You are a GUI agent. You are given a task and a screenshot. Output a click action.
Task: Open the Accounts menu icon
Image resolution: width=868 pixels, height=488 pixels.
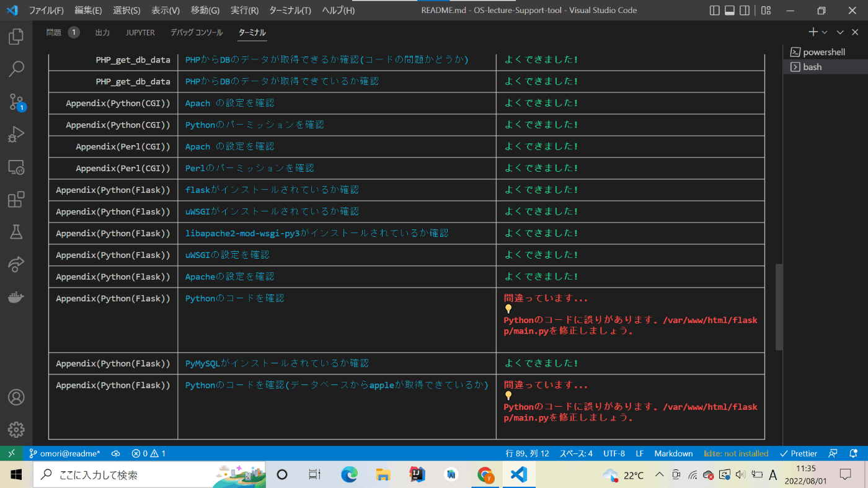pyautogui.click(x=15, y=397)
